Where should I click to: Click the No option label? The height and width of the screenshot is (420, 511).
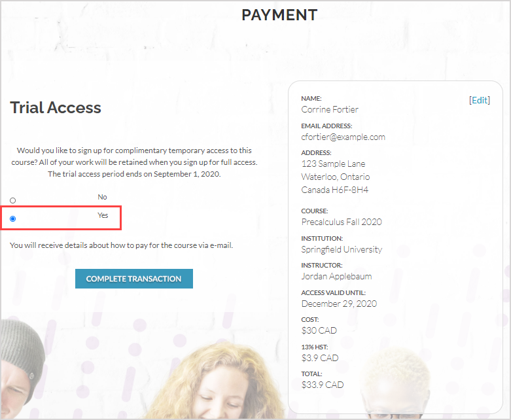(x=102, y=197)
